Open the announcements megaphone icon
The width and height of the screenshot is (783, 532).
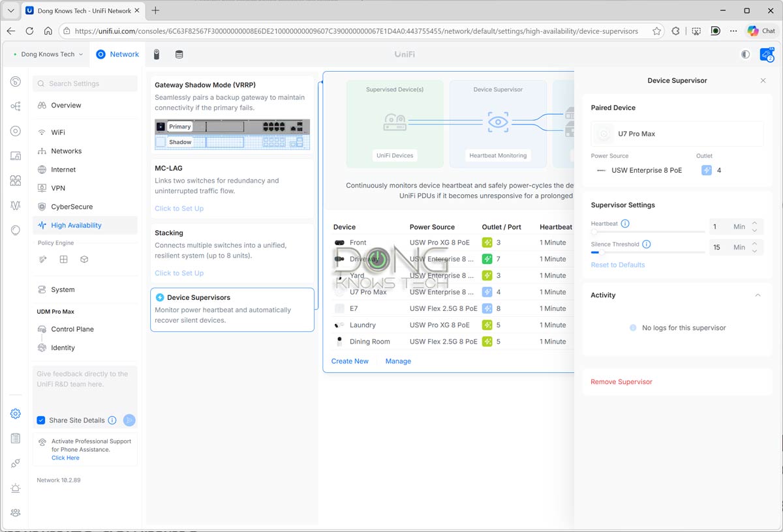[x=767, y=55]
